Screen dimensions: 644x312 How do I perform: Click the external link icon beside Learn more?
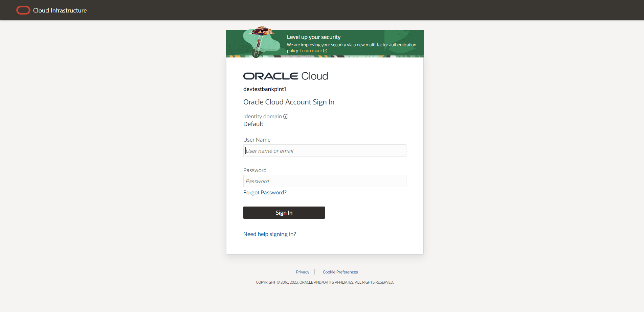pos(325,51)
